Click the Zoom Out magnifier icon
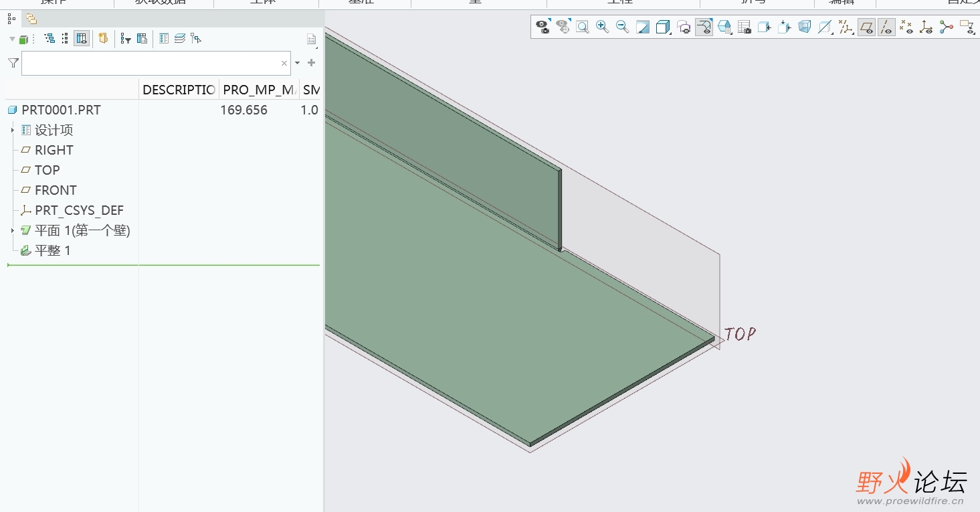 point(622,27)
